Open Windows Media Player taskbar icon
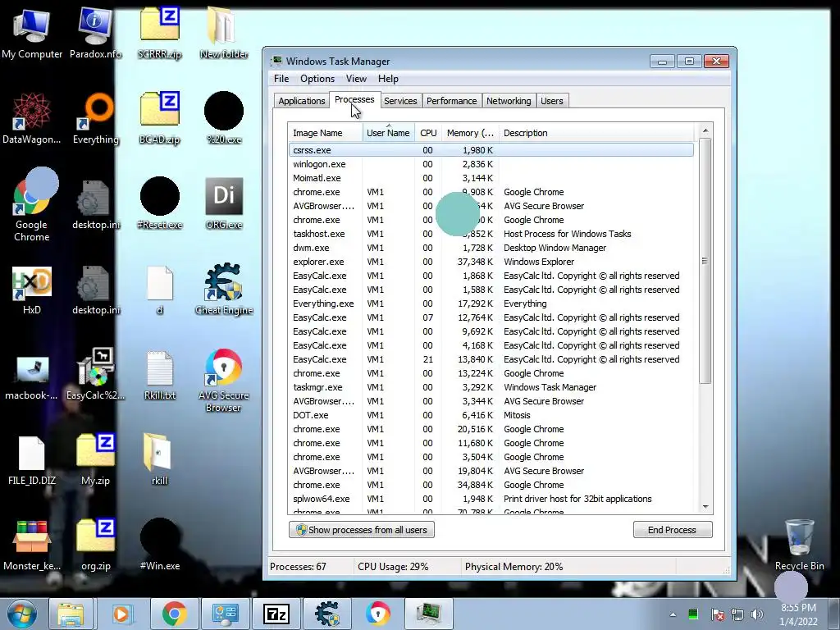The height and width of the screenshot is (630, 840). pyautogui.click(x=121, y=614)
